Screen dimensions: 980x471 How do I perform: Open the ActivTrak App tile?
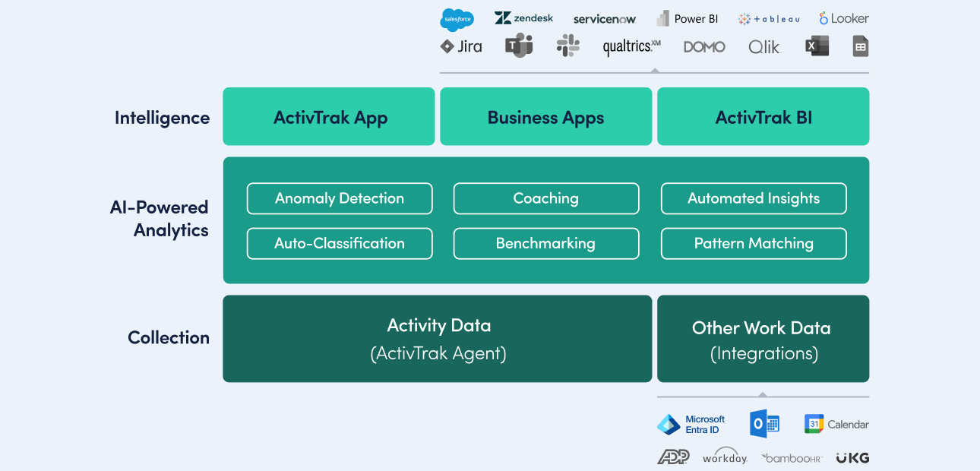pos(329,117)
